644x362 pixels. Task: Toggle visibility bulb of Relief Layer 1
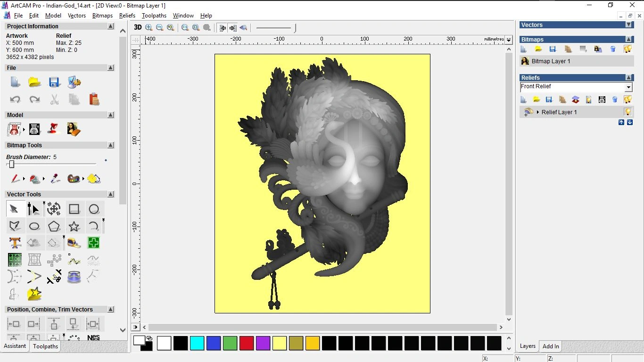tap(627, 112)
